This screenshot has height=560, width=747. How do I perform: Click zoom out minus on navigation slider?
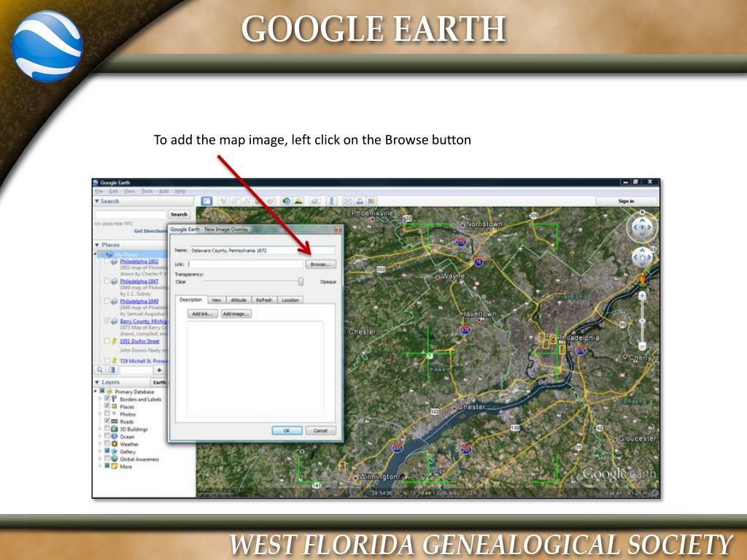[x=642, y=346]
